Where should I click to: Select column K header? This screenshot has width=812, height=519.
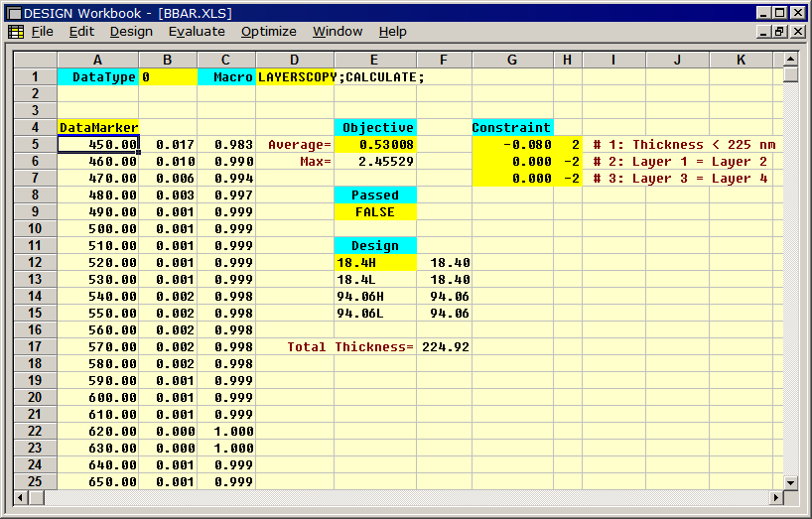click(x=742, y=60)
